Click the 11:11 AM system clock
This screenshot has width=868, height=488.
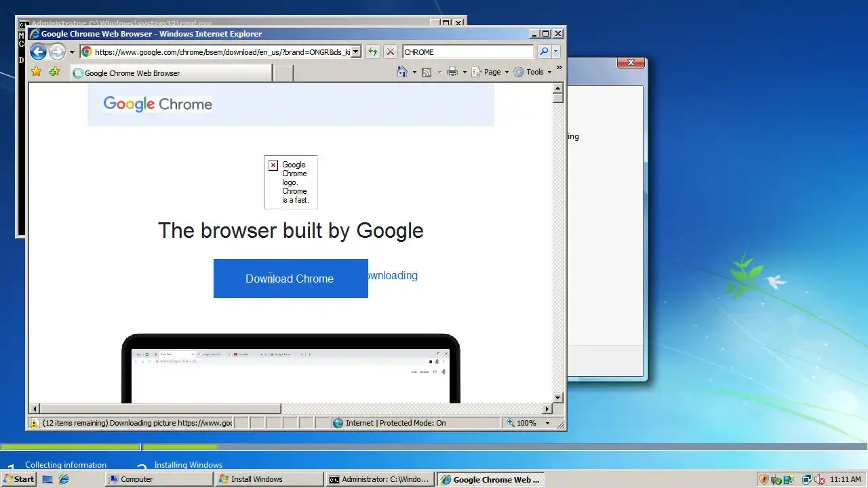846,479
